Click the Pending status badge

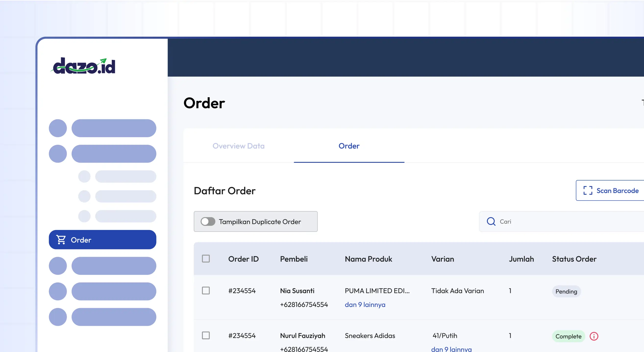click(566, 291)
